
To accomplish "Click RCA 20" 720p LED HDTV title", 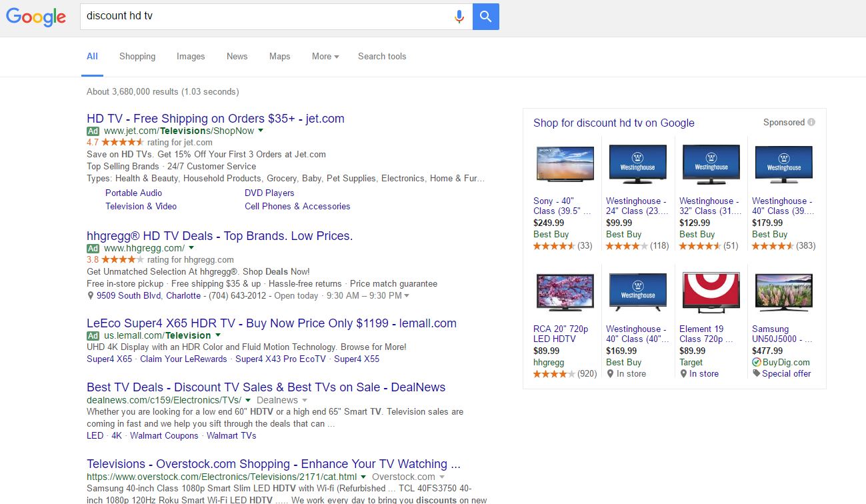I will pyautogui.click(x=561, y=334).
